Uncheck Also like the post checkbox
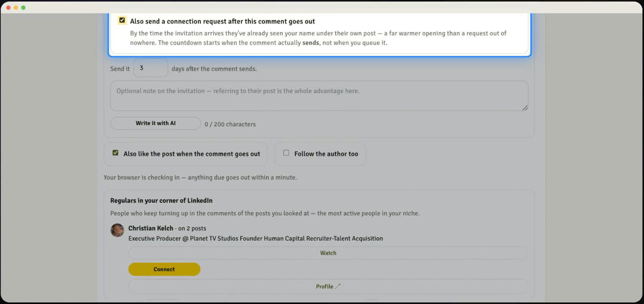 [x=115, y=153]
